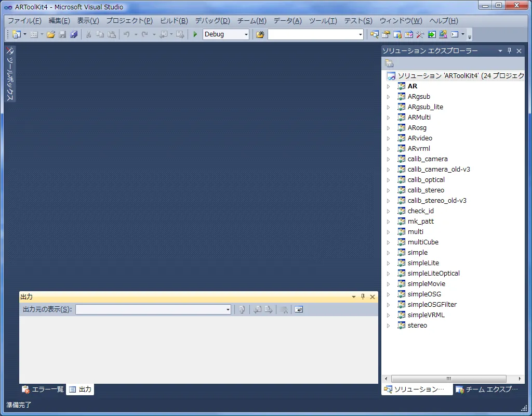Image resolution: width=532 pixels, height=416 pixels.
Task: Open the Object Browser toolbar icon
Action: [409, 34]
